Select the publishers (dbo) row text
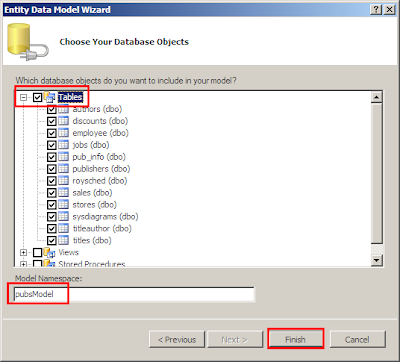This screenshot has height=362, width=400. click(x=101, y=169)
